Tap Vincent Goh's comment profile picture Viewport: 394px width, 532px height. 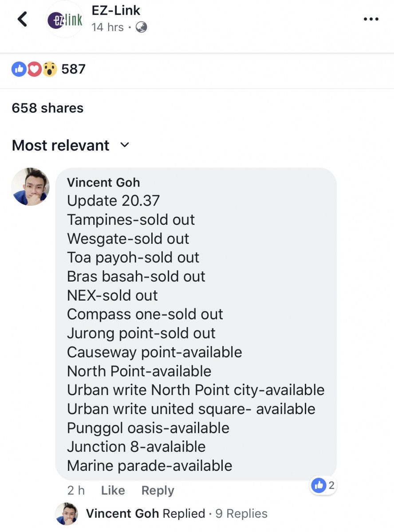31,187
